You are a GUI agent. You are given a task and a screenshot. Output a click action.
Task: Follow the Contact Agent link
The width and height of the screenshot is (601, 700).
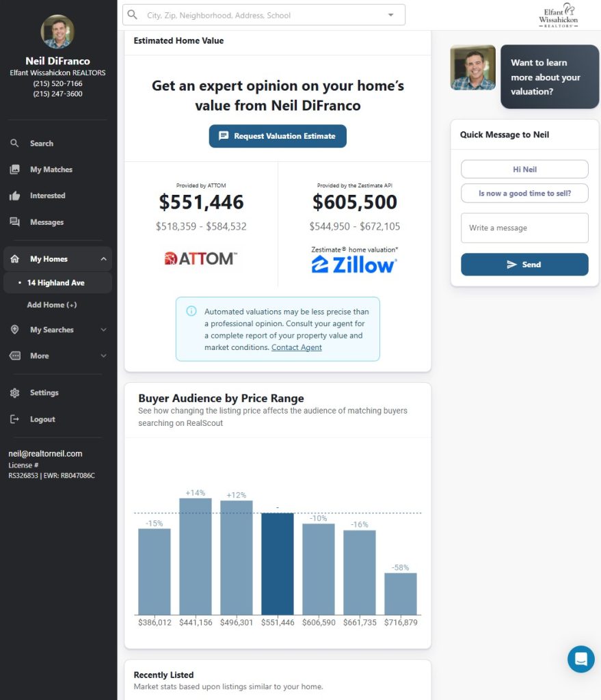pos(297,347)
